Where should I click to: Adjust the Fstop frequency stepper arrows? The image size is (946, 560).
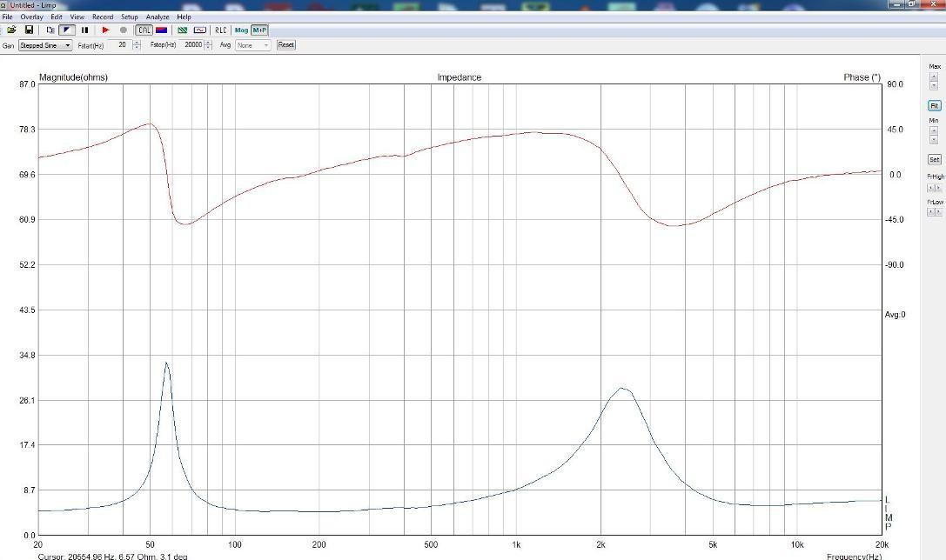[208, 45]
